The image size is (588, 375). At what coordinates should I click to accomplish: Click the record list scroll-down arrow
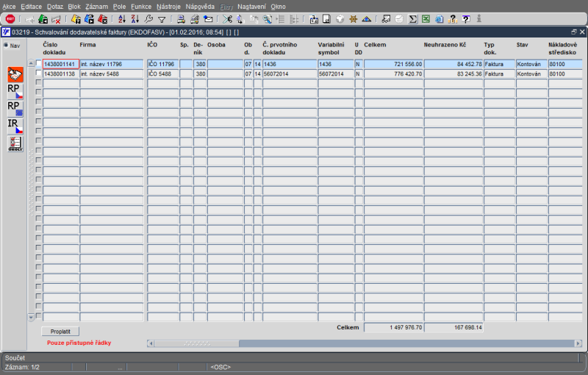click(x=31, y=317)
